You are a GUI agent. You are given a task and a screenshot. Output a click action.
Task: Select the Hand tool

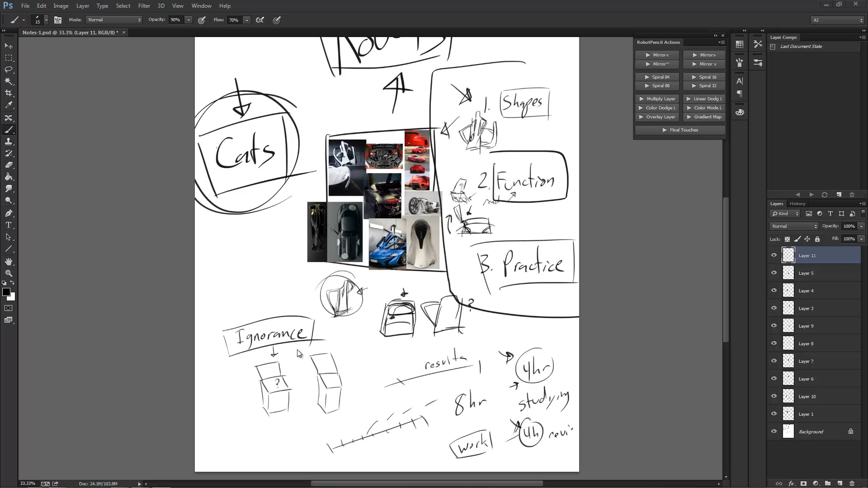click(9, 262)
